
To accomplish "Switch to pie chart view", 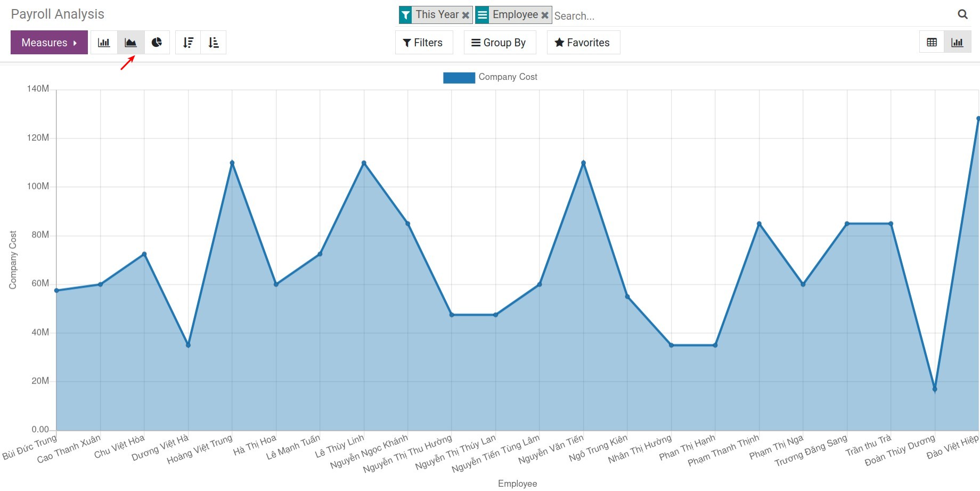I will [x=157, y=42].
